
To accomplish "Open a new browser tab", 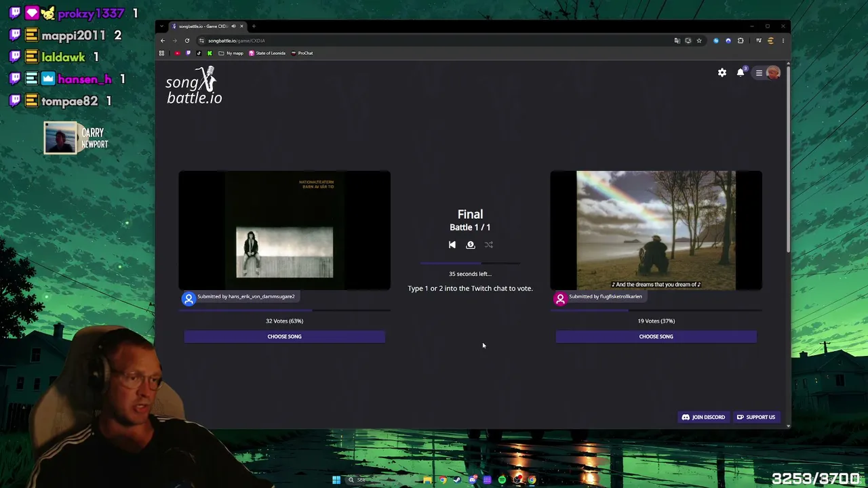I will tap(254, 26).
